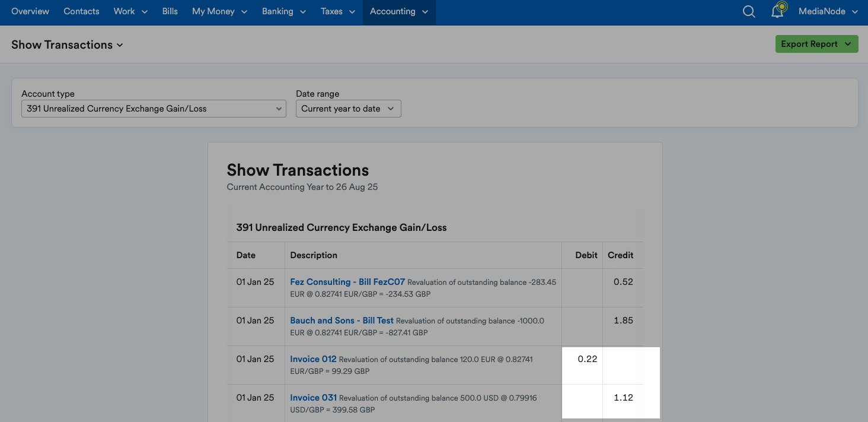
Task: Open the Accounting menu
Action: (x=399, y=11)
